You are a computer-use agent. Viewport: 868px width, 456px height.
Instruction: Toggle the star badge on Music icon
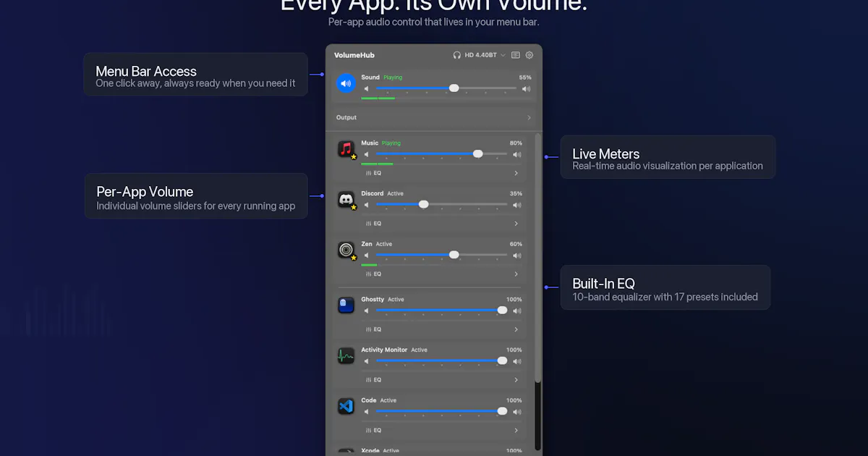[x=354, y=156]
